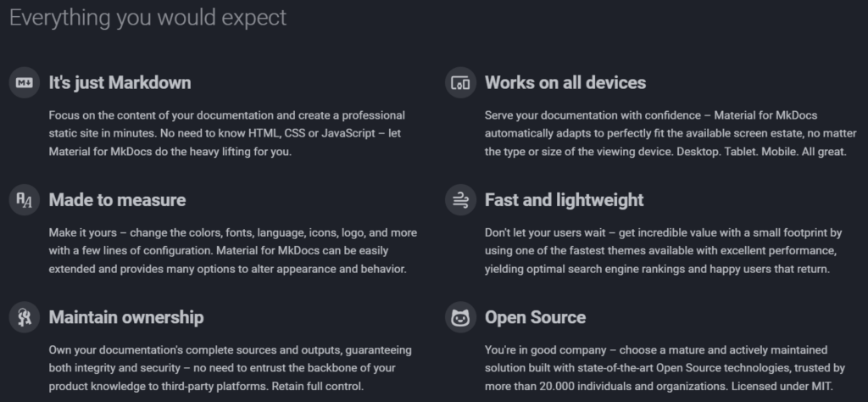Click paragraph starting You're in good company

coord(665,368)
